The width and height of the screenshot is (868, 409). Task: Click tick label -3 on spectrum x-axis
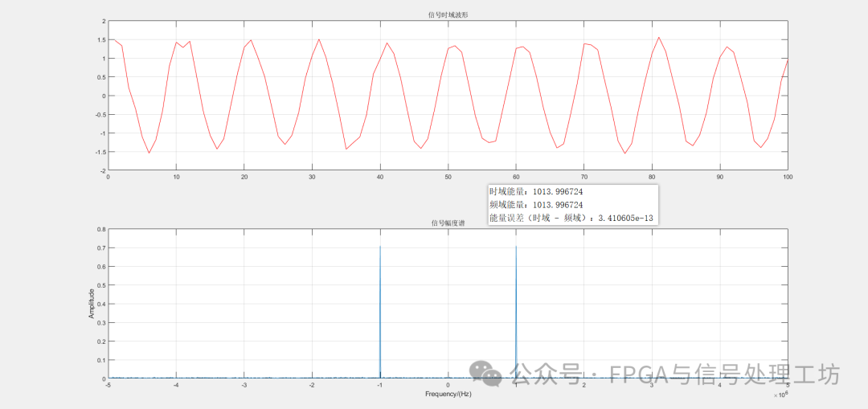tap(244, 385)
